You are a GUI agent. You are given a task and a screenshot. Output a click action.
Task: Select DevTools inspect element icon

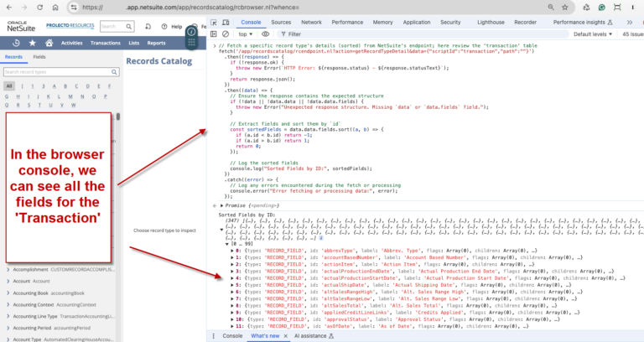point(214,22)
